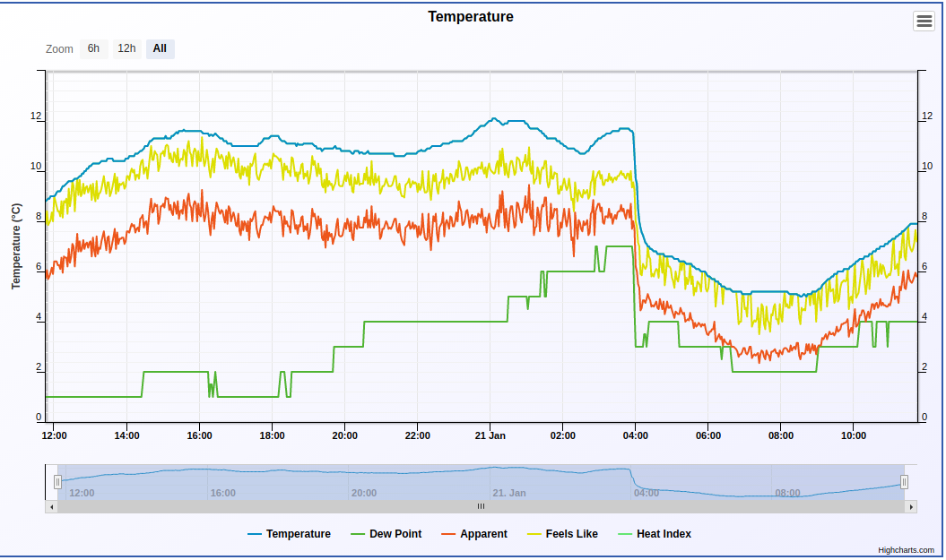Hide the Apparent series via legend
The width and height of the screenshot is (946, 560).
click(483, 534)
